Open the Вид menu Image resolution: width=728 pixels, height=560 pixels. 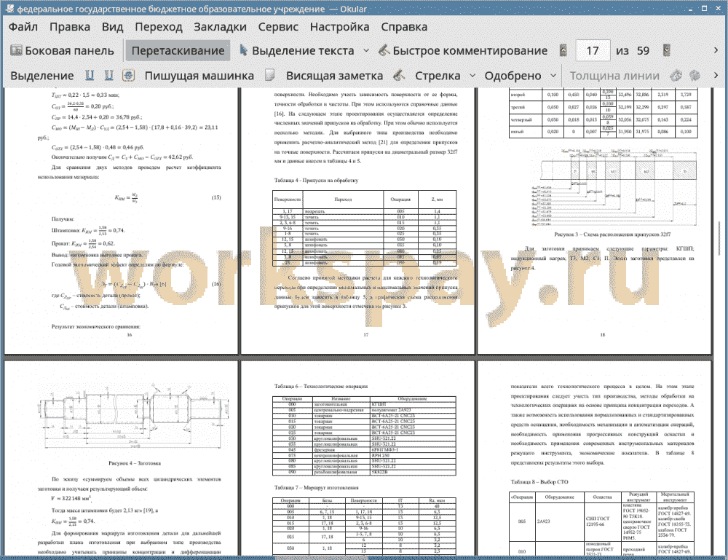tap(112, 27)
